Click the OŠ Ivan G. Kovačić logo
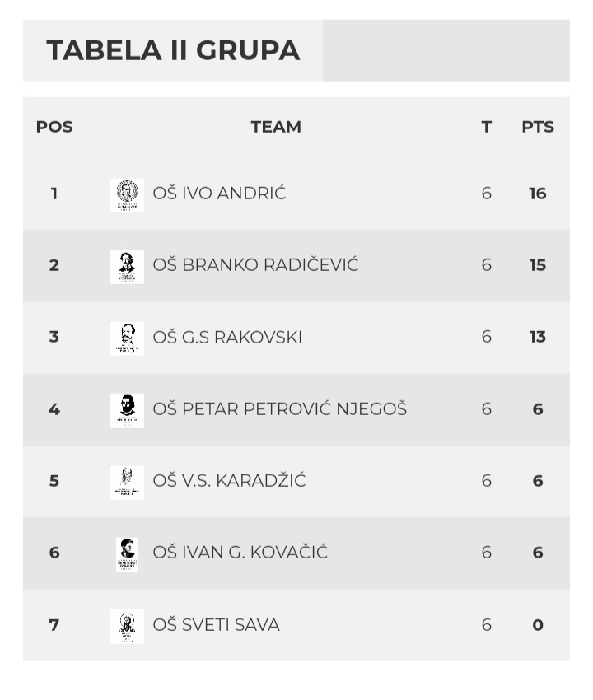 [x=127, y=553]
